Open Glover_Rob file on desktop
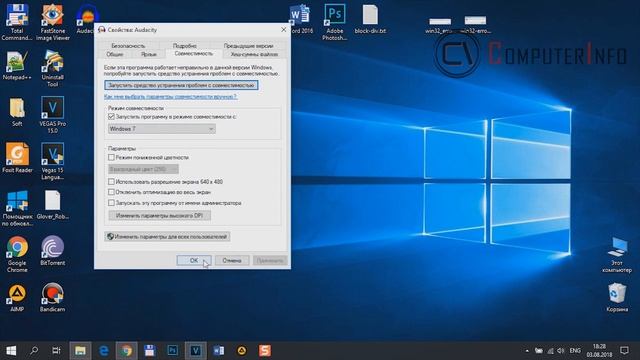Screen dimensions: 640x360 click(53, 205)
